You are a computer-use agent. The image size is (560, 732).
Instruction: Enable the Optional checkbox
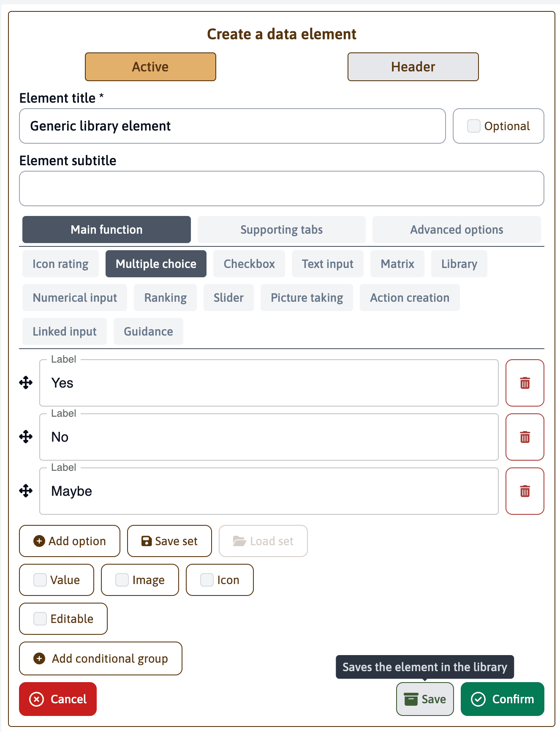(474, 126)
